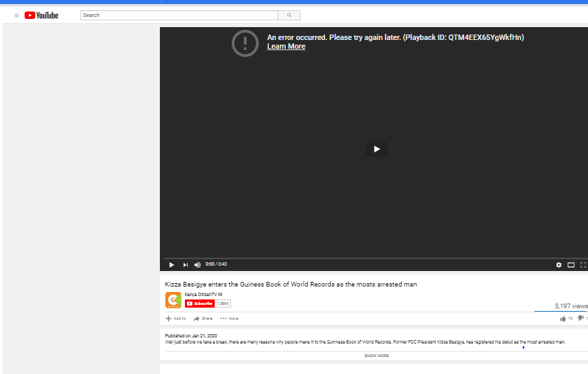This screenshot has width=588, height=374.
Task: Click the Published on Jan 21, 2020 text
Action: click(x=191, y=336)
